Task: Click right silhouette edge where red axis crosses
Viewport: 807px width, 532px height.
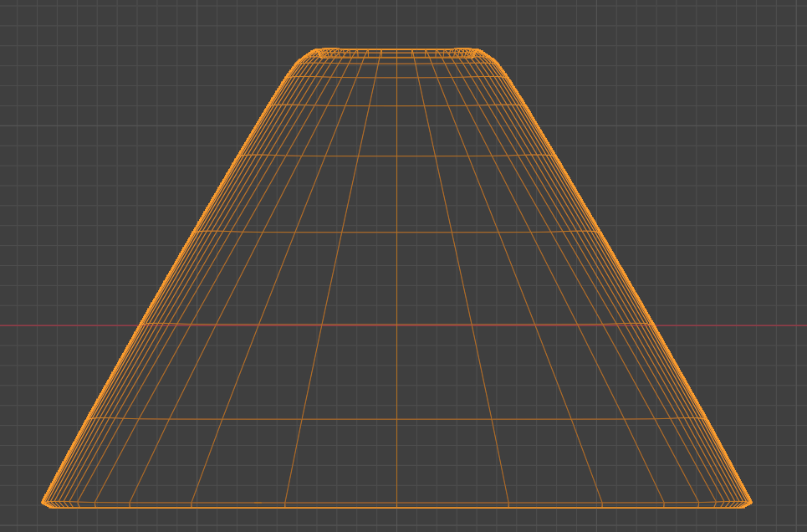Action: (x=653, y=325)
